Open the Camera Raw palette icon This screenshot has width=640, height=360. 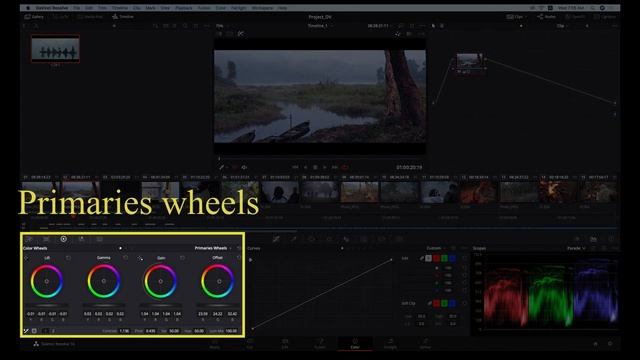pyautogui.click(x=29, y=239)
